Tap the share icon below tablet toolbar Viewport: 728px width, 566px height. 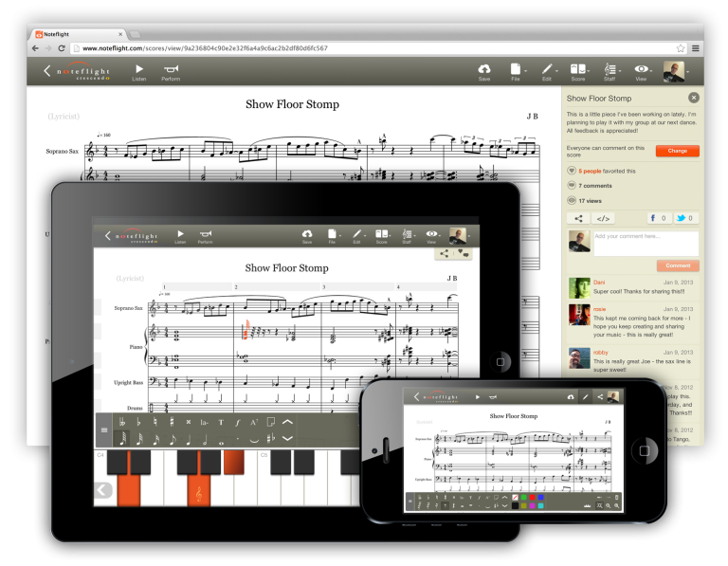coord(445,253)
